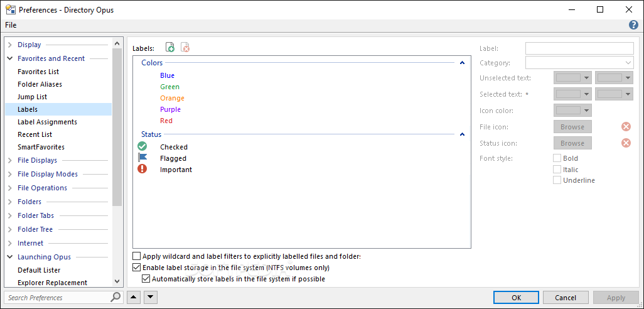Click the search magnifier icon

[116, 297]
